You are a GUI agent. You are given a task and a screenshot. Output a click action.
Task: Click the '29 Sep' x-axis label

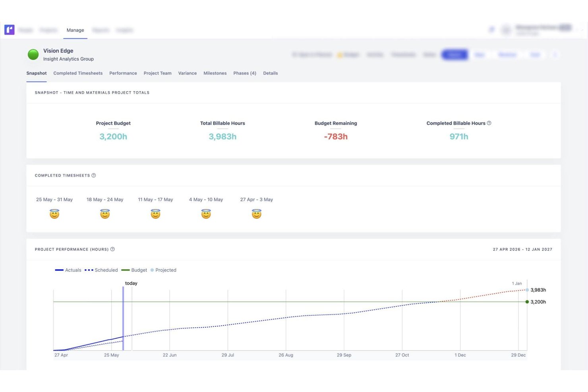tap(344, 355)
